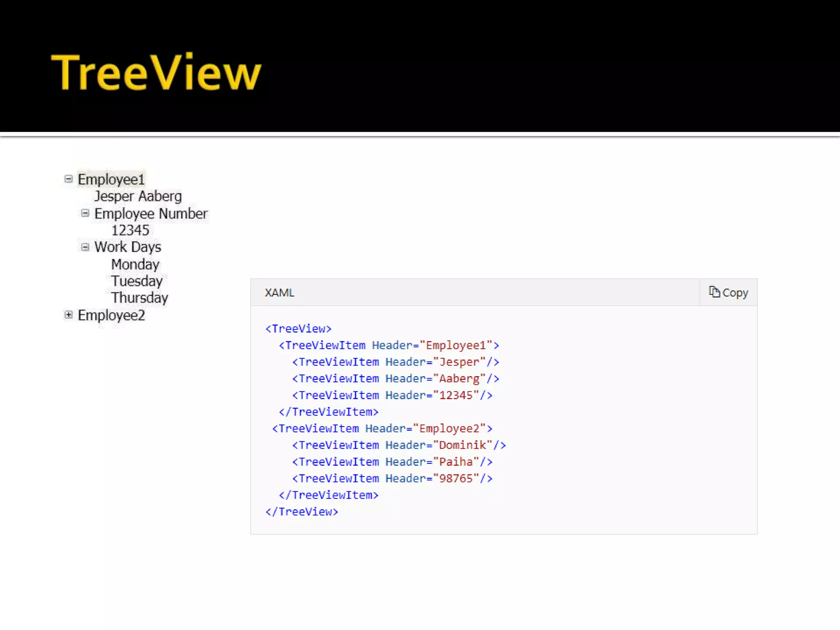Select the Jesper Aaberg tree item
Image resolution: width=840 pixels, height=630 pixels.
pos(138,196)
